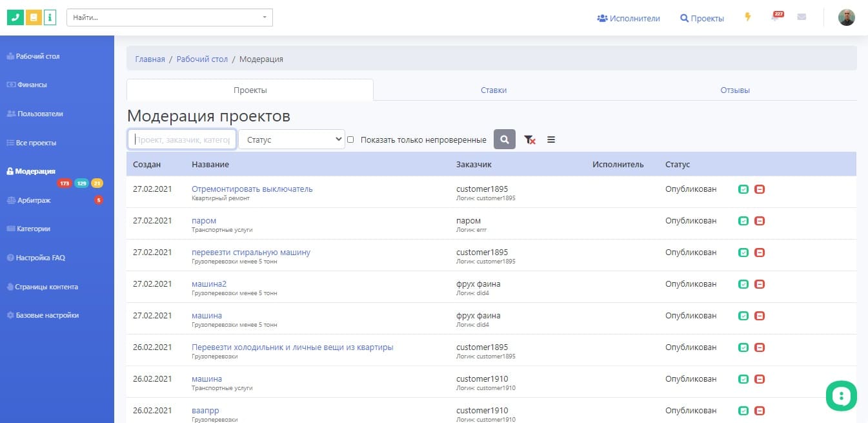
Task: Clear filters using the funnel icon
Action: (529, 139)
